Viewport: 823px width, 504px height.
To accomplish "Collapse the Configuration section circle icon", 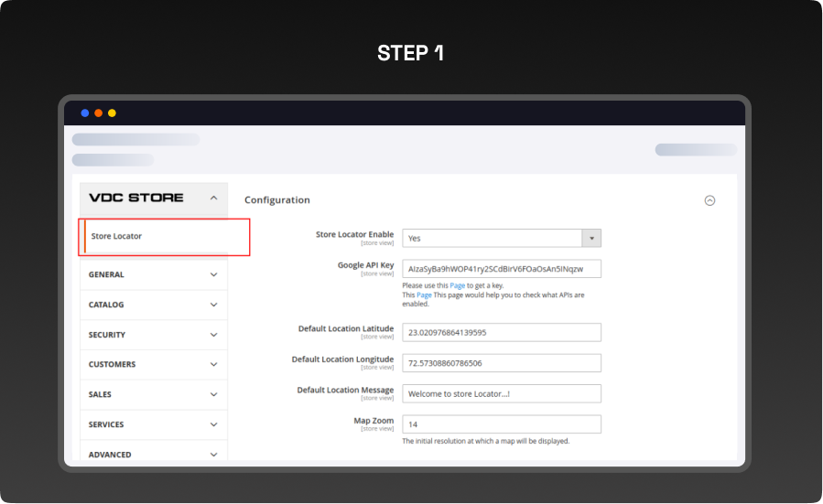I will tap(709, 200).
